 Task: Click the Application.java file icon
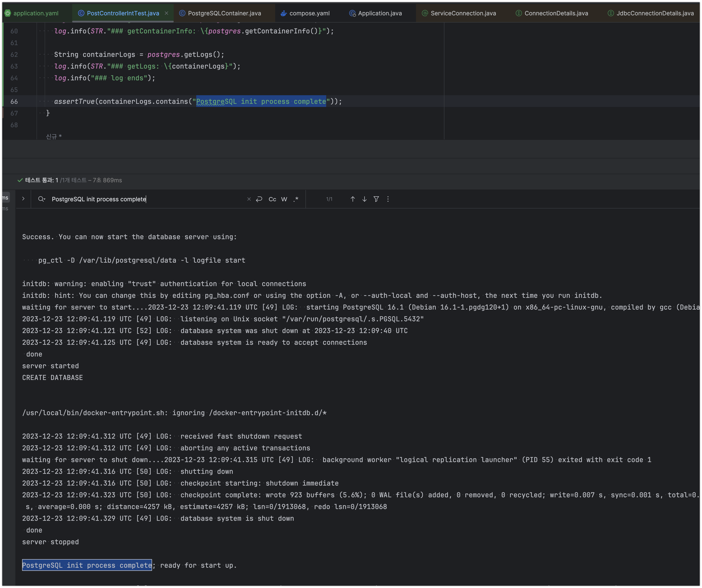[352, 13]
